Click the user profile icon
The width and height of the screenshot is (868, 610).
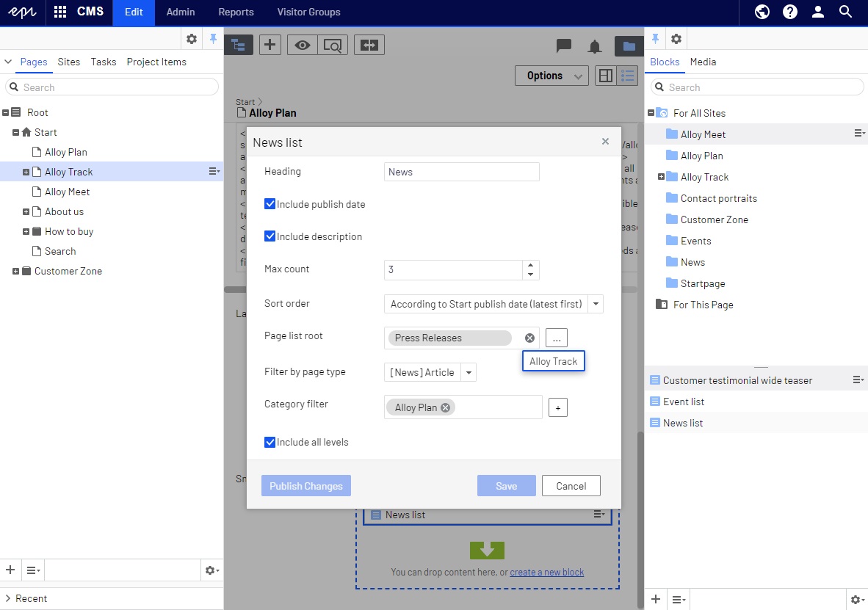coord(818,12)
